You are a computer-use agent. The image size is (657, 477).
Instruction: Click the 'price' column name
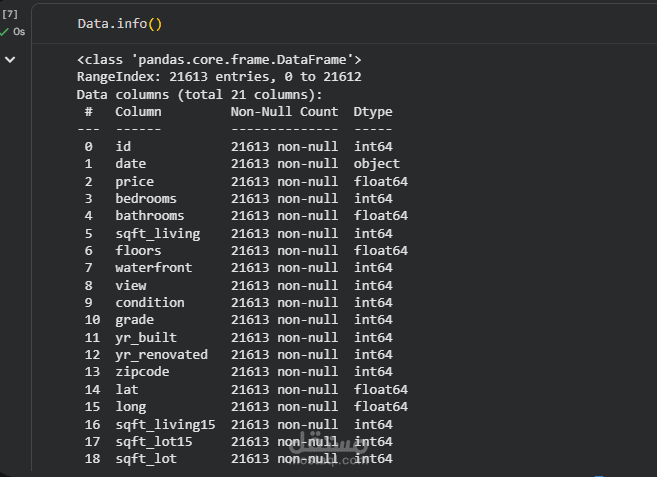click(x=135, y=181)
